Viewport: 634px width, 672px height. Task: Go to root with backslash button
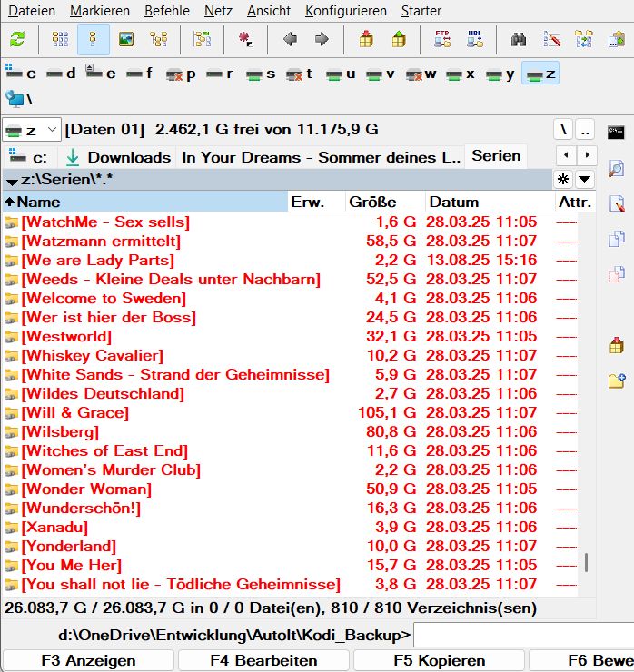point(563,130)
